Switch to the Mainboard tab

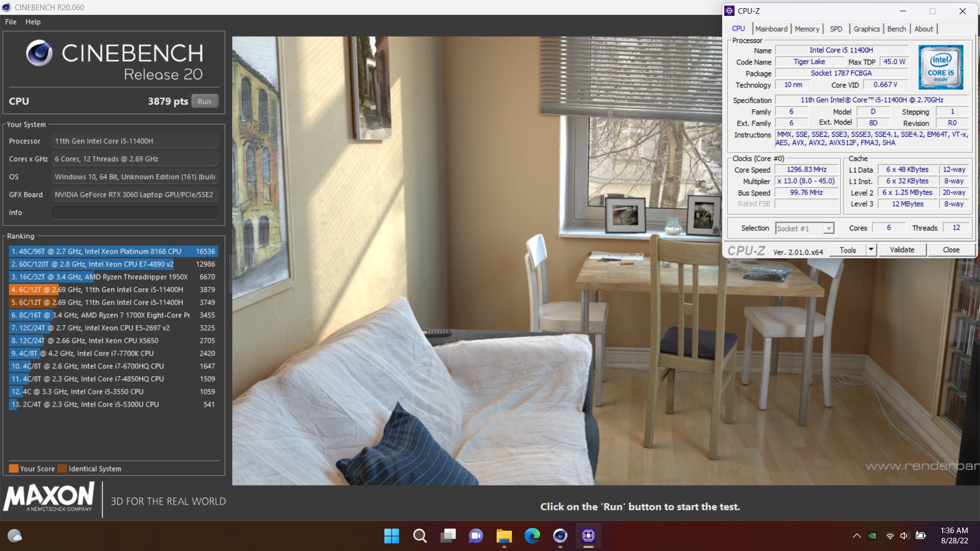click(771, 29)
